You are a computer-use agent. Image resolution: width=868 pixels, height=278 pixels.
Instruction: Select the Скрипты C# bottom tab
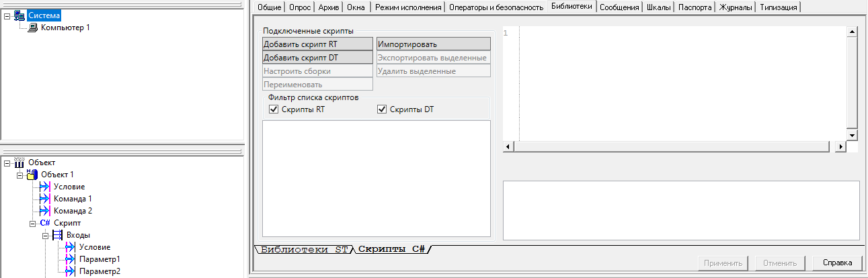point(391,249)
